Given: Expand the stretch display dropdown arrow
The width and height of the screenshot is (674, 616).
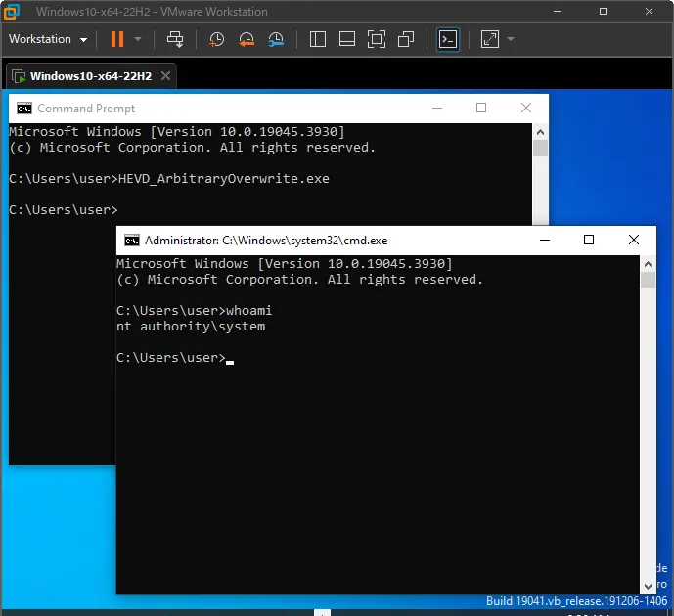Looking at the screenshot, I should click(511, 39).
